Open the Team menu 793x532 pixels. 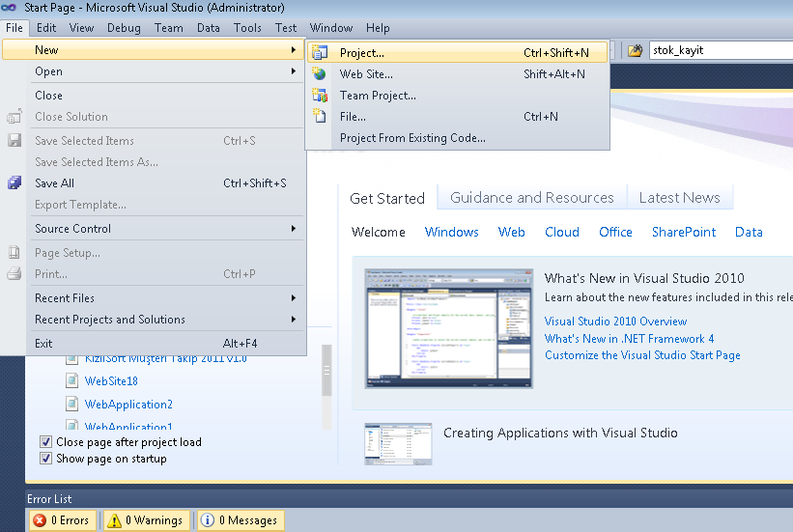(x=168, y=28)
